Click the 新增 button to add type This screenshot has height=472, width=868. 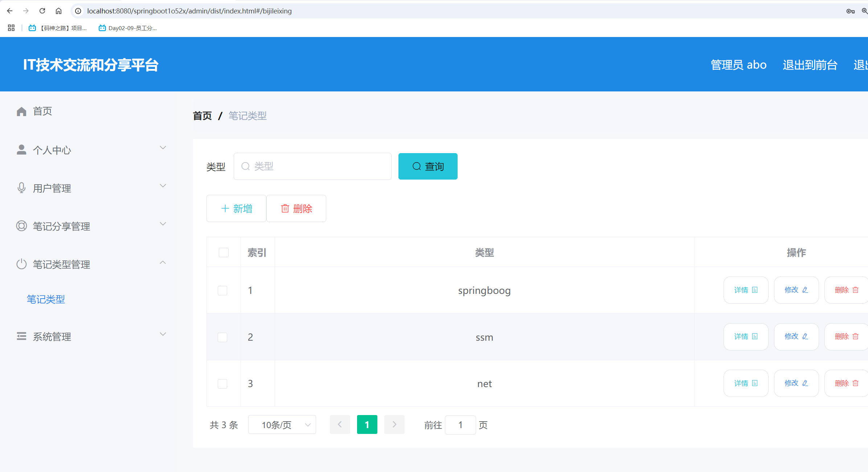(236, 209)
